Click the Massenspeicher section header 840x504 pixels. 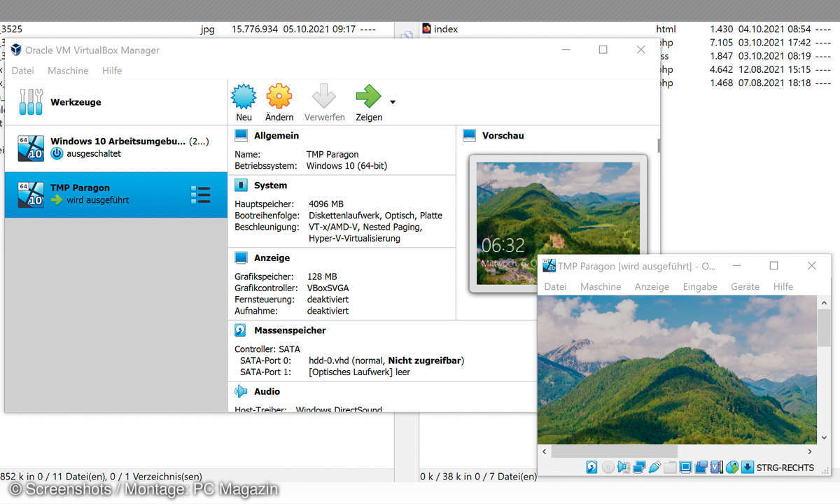290,330
